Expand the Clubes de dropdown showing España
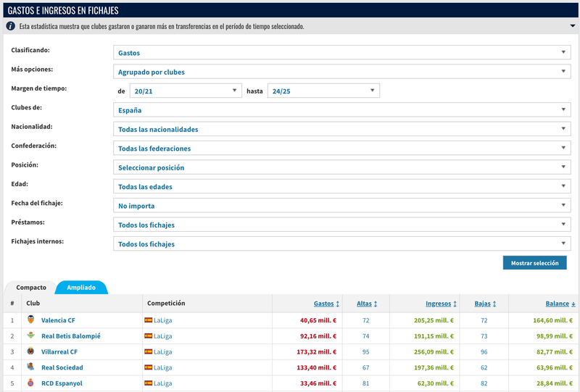The image size is (580, 392). click(341, 110)
